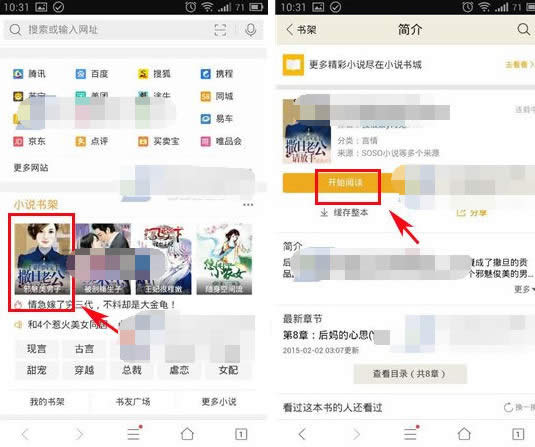535x447 pixels.
Task: Switch to 书友广场 tab
Action: tap(133, 402)
